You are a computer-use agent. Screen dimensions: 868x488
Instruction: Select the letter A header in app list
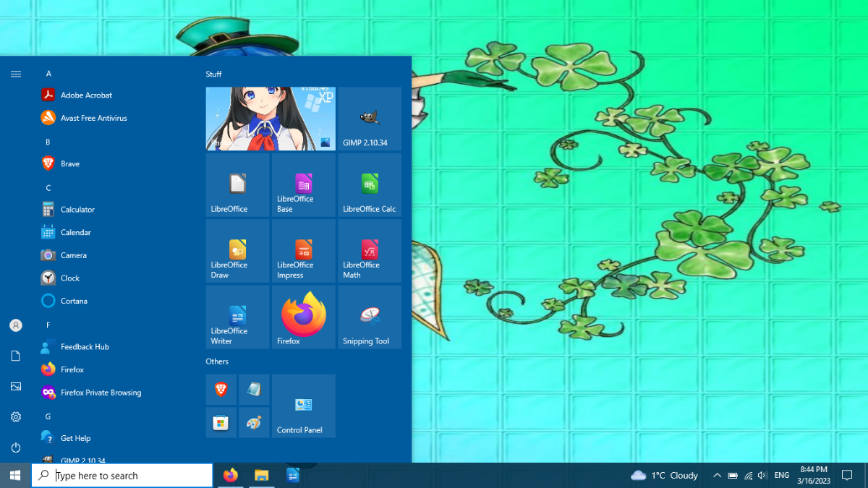[x=48, y=74]
